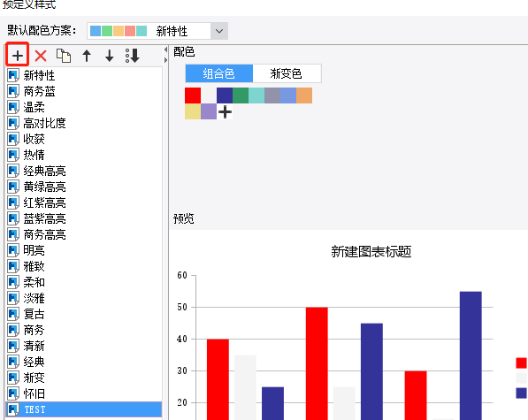Open the 默认配色方案 dropdown arrow
This screenshot has height=420, width=528.
click(x=219, y=31)
